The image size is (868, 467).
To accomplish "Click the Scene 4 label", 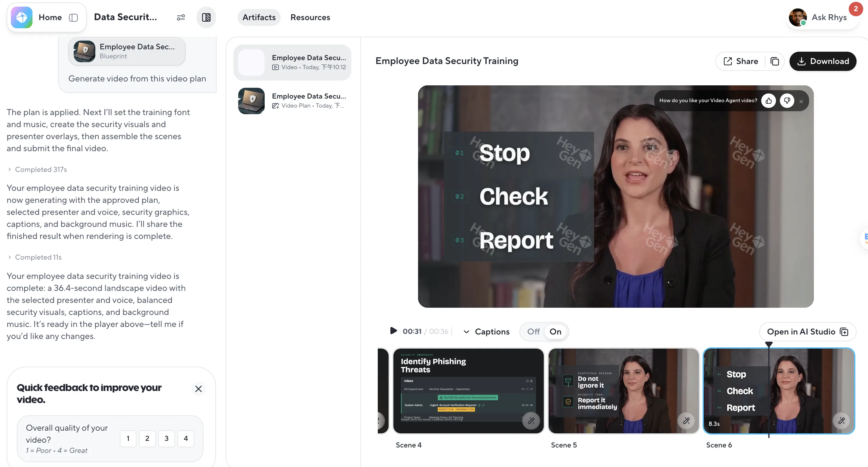I will click(409, 445).
